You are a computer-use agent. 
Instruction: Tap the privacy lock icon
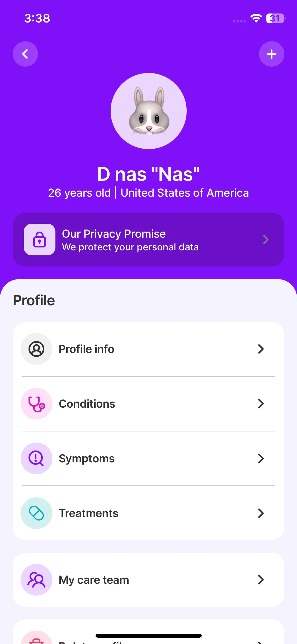point(40,240)
